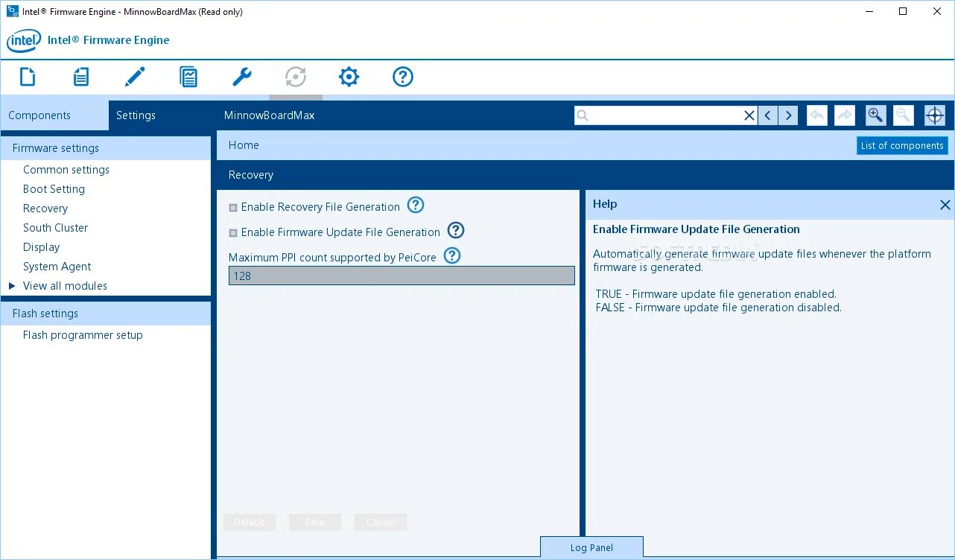Expand View all modules
This screenshot has width=955, height=560.
pyautogui.click(x=12, y=286)
